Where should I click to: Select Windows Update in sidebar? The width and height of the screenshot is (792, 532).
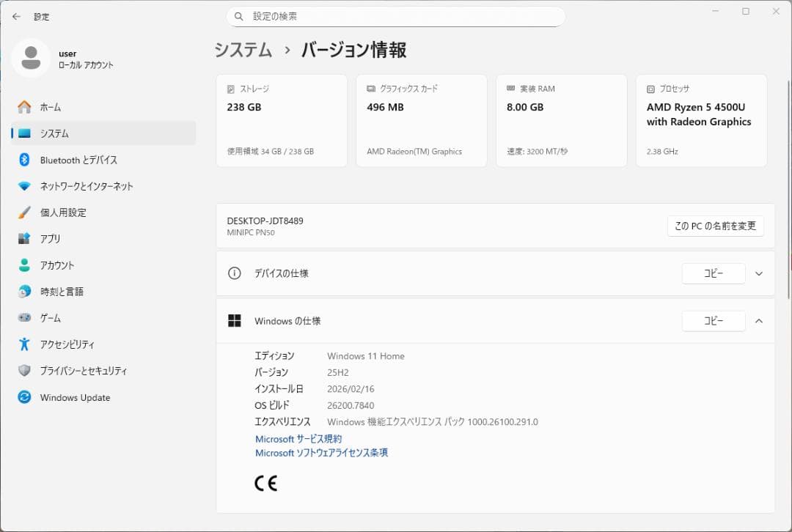point(103,397)
